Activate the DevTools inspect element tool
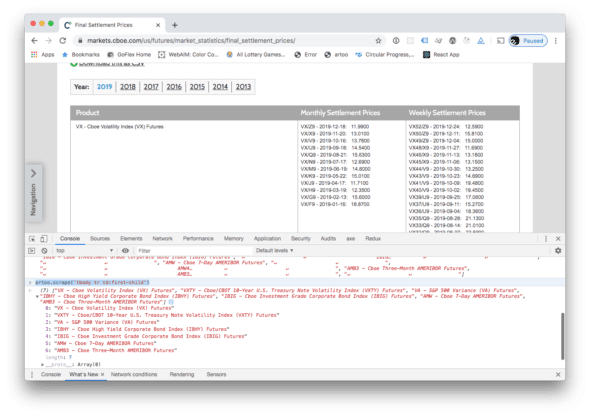 coord(32,239)
